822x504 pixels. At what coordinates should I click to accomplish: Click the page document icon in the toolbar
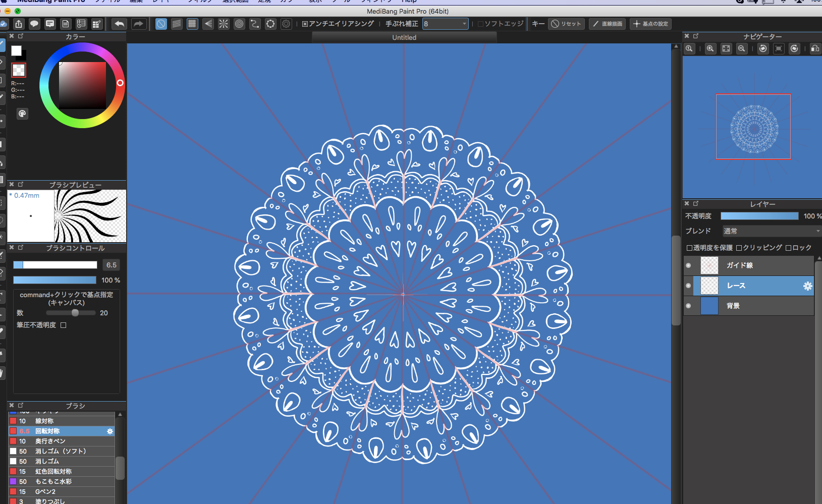point(66,24)
